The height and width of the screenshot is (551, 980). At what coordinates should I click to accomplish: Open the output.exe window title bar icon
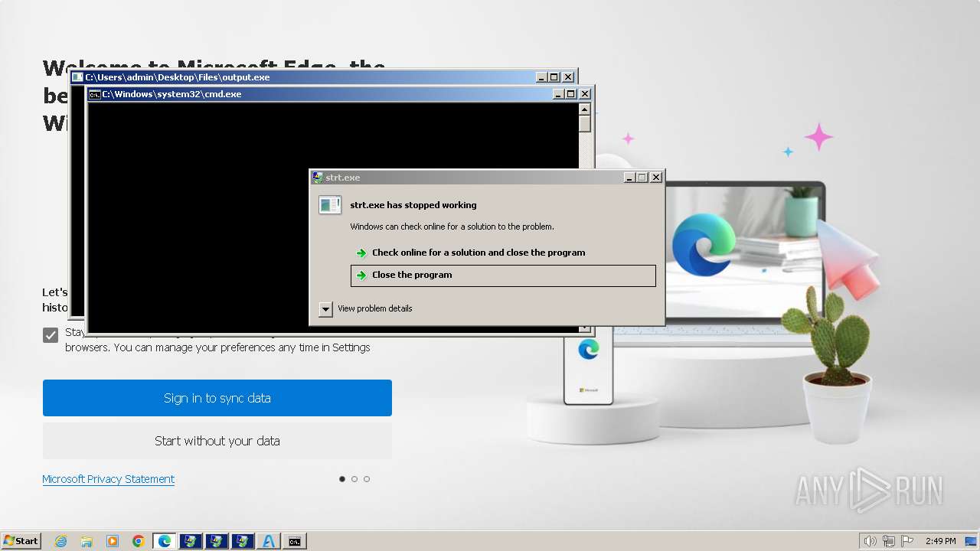click(x=77, y=77)
